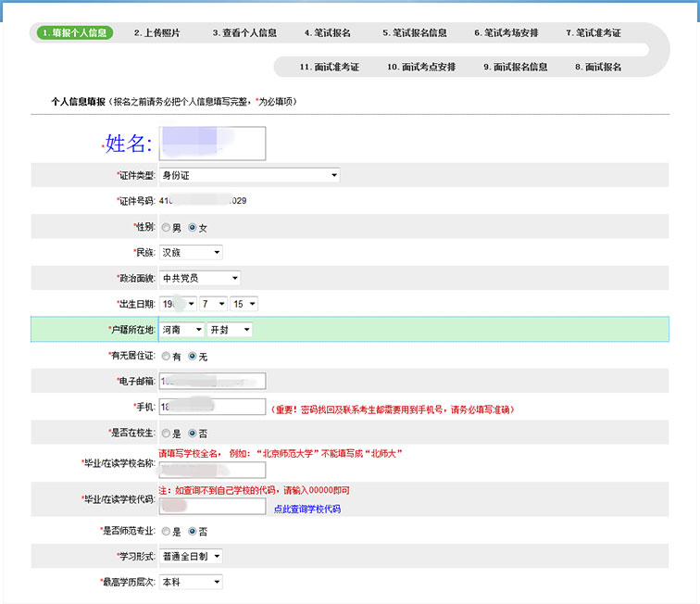Screen dimensions: 700x604
Task: Open step 3 查看个人信息
Action: pyautogui.click(x=244, y=32)
